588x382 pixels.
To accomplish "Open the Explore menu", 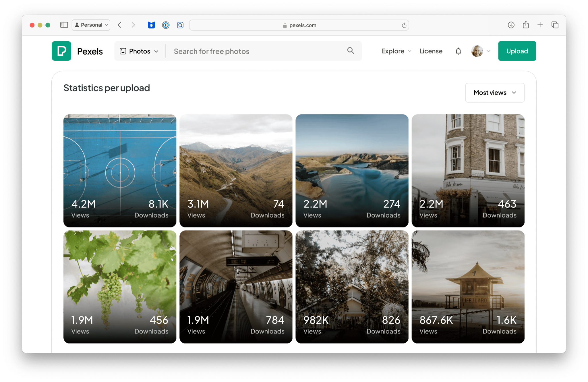I will (x=396, y=51).
